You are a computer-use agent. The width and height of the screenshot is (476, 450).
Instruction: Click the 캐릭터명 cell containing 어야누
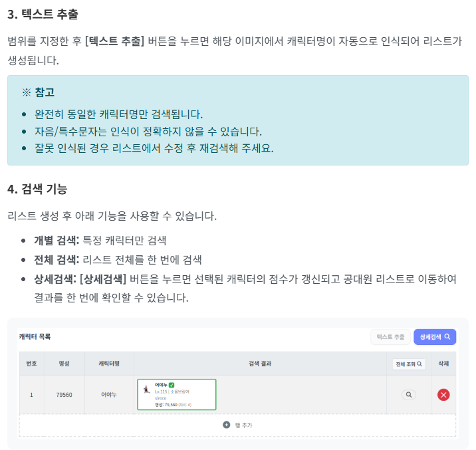coord(108,395)
